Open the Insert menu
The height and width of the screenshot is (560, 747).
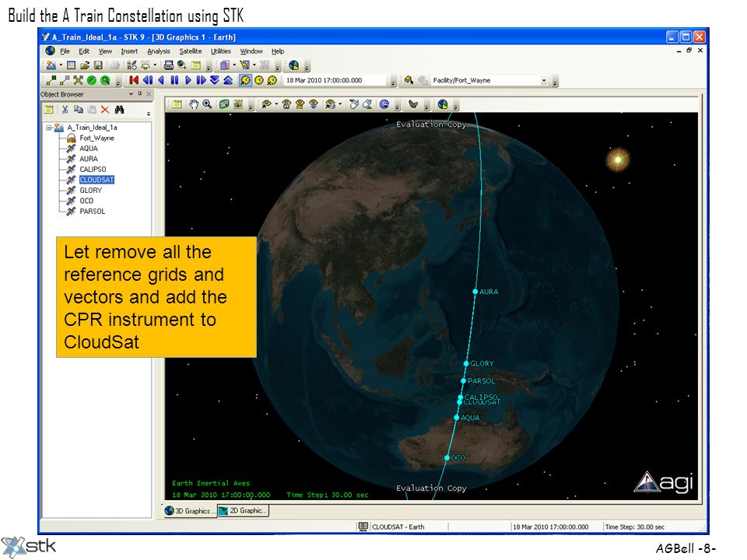[x=129, y=51]
